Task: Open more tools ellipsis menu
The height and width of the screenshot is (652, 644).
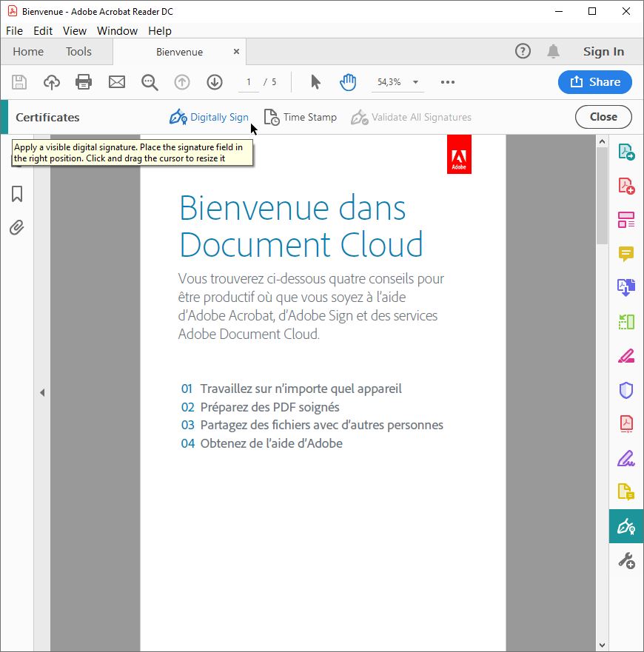Action: (x=448, y=82)
